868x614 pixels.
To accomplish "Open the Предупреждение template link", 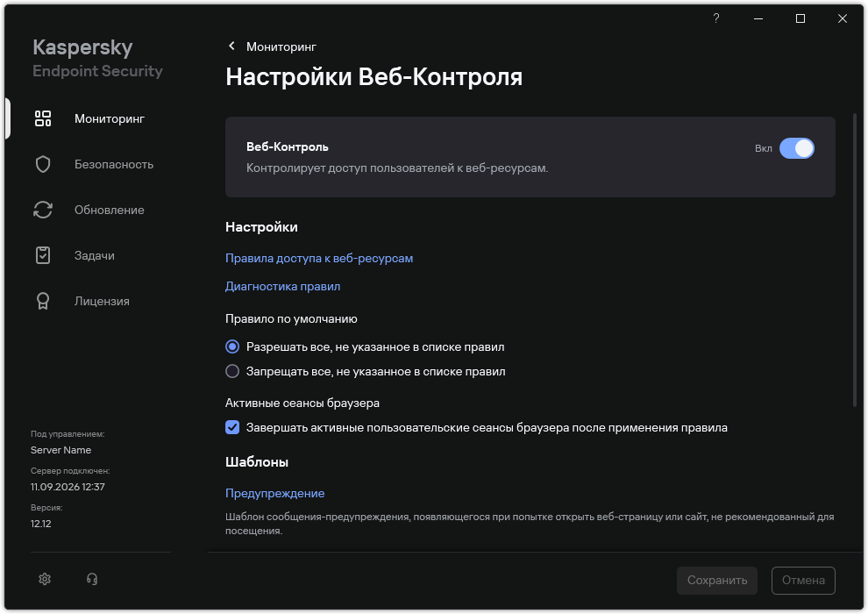I will (274, 493).
